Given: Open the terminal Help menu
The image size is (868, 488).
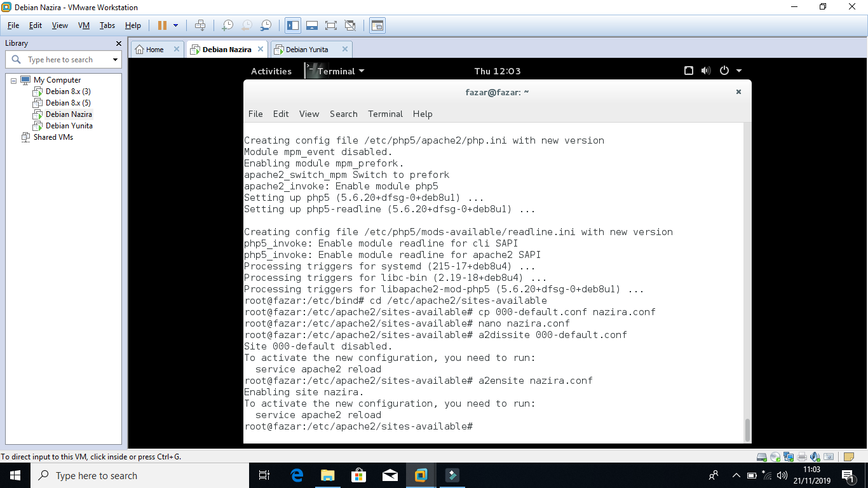Looking at the screenshot, I should (x=423, y=114).
